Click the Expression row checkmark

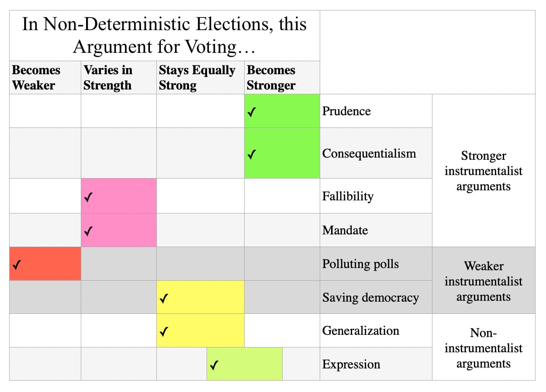tap(214, 365)
